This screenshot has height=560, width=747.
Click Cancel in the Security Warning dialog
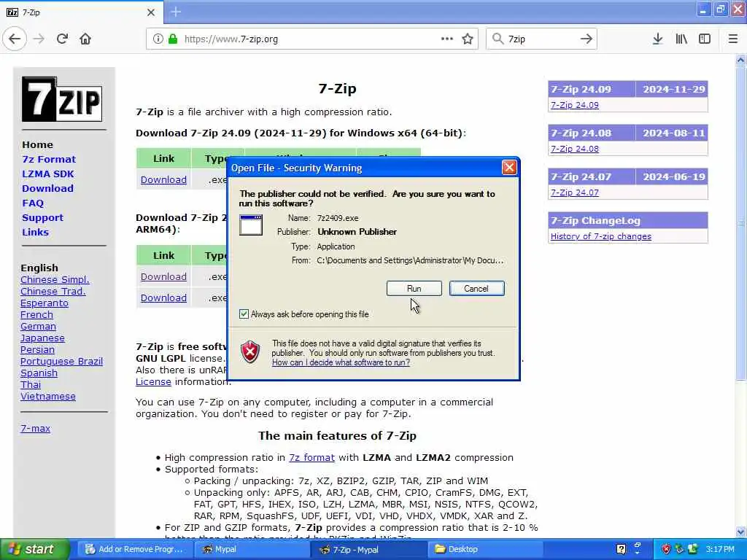[x=476, y=289]
